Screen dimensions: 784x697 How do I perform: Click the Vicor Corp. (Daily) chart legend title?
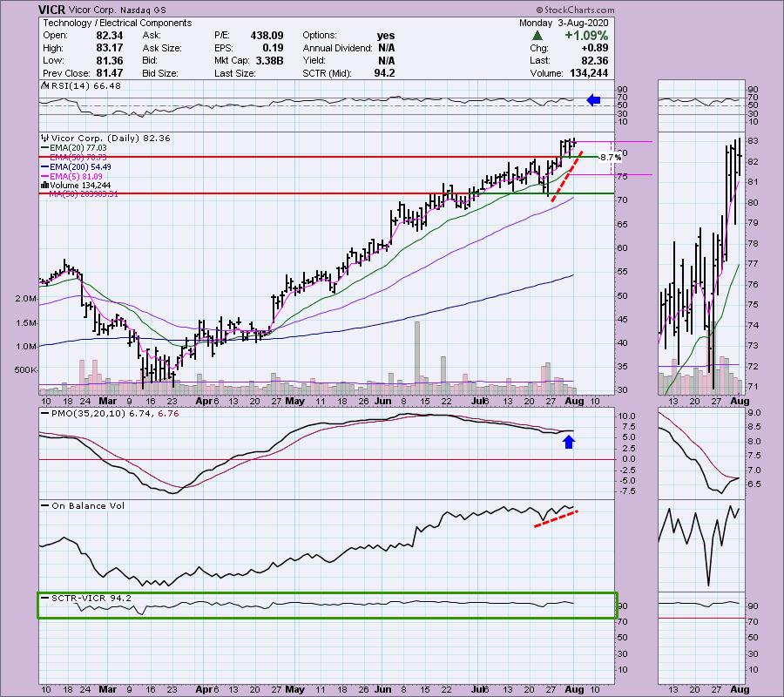click(x=110, y=138)
